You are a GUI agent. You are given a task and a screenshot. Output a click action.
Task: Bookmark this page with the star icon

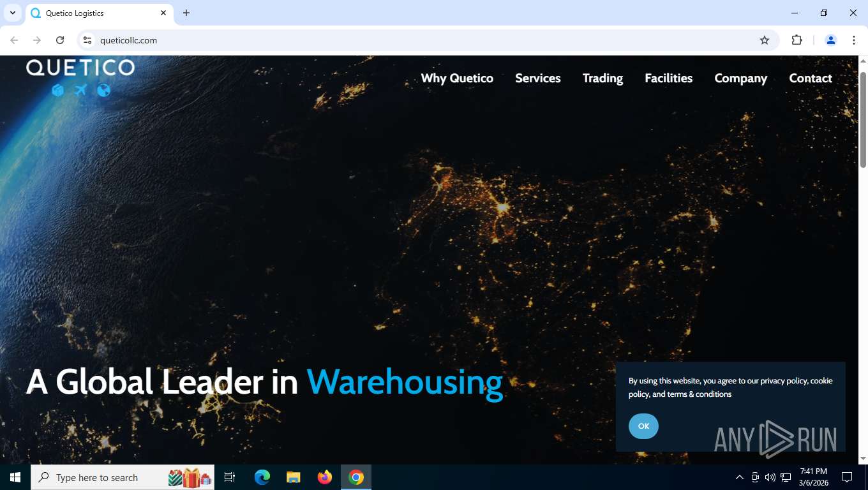pos(765,40)
